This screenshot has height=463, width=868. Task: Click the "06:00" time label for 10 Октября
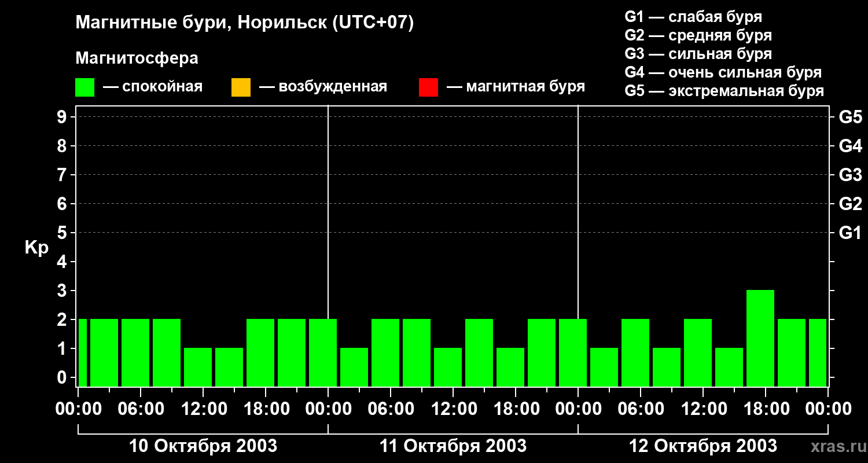point(141,409)
